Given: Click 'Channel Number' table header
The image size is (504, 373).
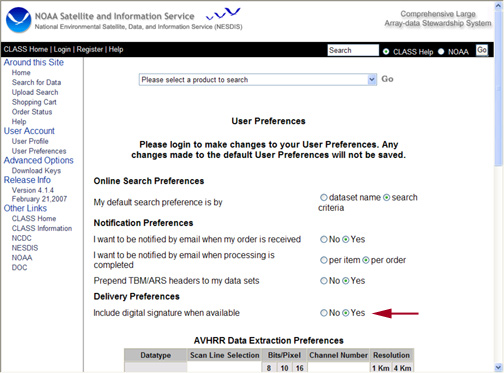Looking at the screenshot, I should (x=338, y=355).
